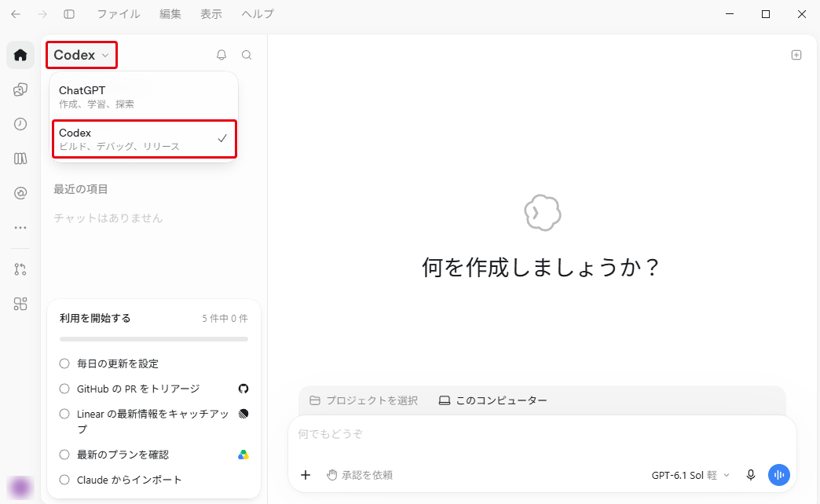The image size is (820, 504).
Task: Open このコンピューター environment selector
Action: pos(493,400)
